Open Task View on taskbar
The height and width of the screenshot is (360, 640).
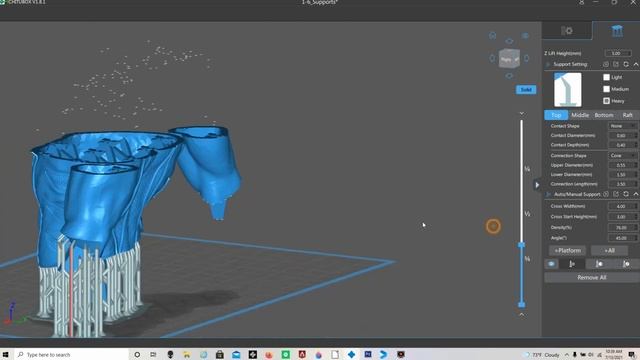153,355
